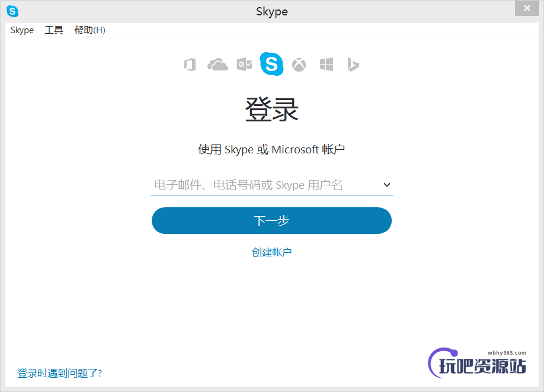544x392 pixels.
Task: Click the Windows logo icon
Action: (327, 65)
